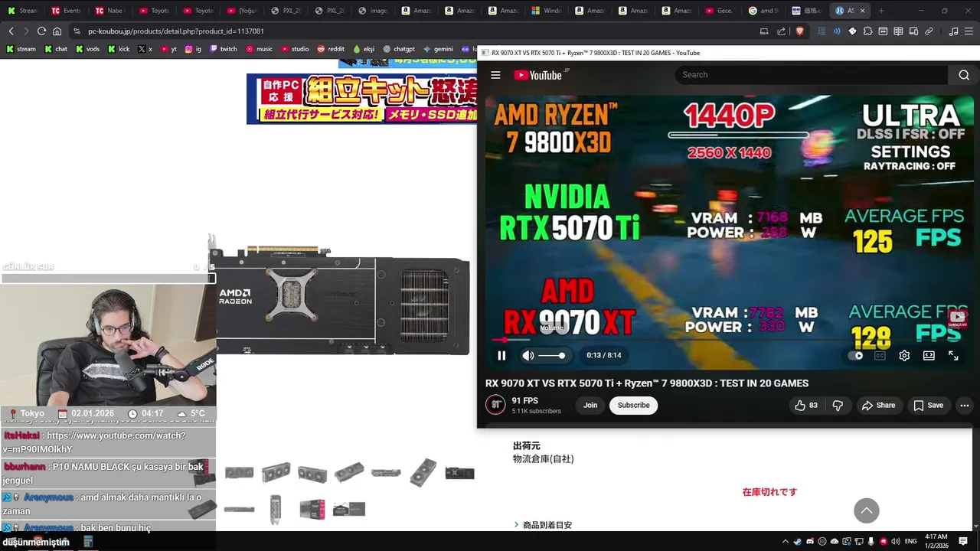Switch to the 'amd 9' Google tab
980x551 pixels.
point(763,11)
